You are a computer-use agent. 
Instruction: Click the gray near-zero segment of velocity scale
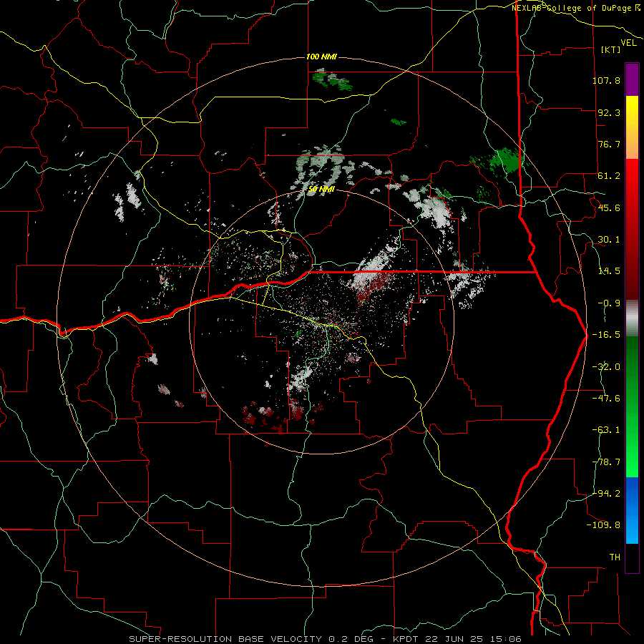click(x=632, y=318)
